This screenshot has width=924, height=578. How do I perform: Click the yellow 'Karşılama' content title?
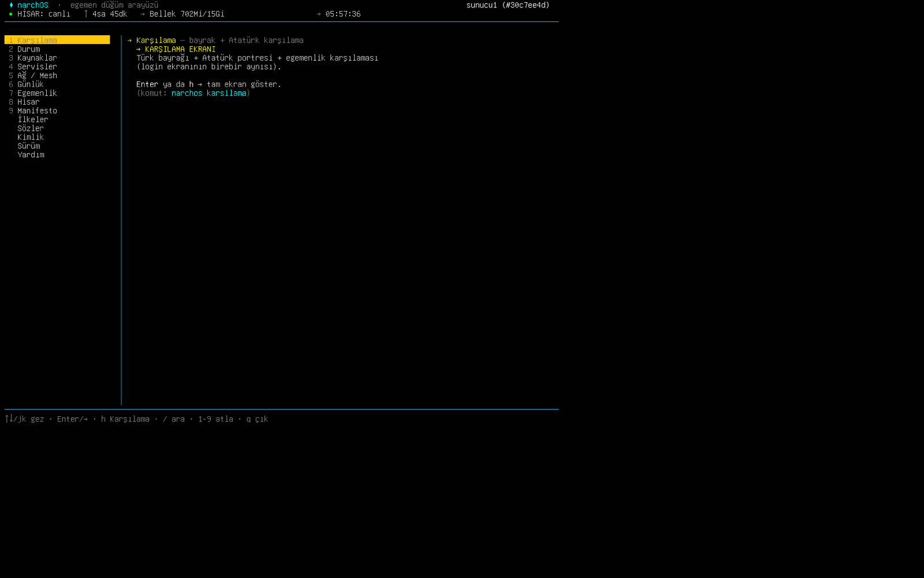coord(156,40)
